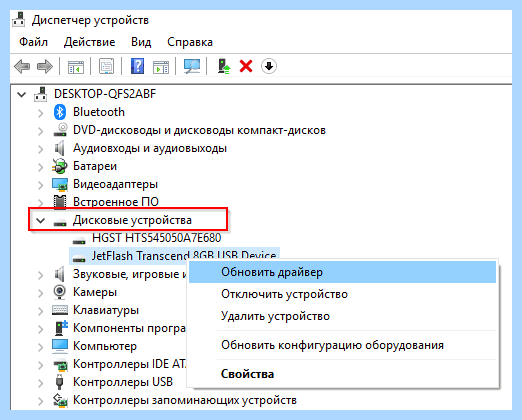Click the red X uninstall device icon
The width and height of the screenshot is (522, 420).
[x=246, y=66]
